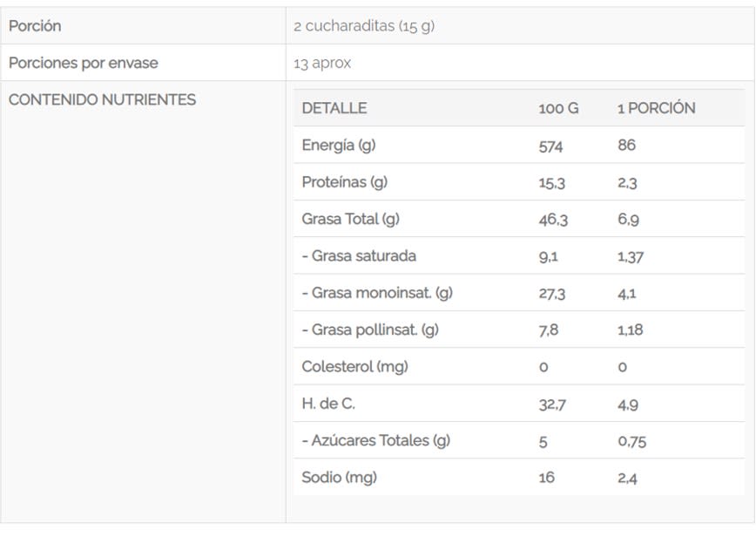Select the Energía (g) row label

338,146
